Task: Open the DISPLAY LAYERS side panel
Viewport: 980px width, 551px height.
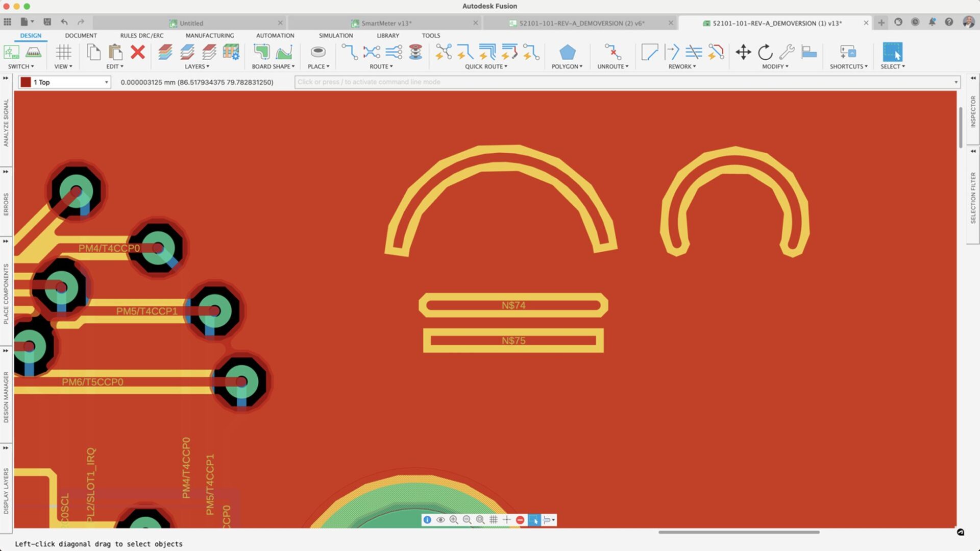Action: [6, 491]
